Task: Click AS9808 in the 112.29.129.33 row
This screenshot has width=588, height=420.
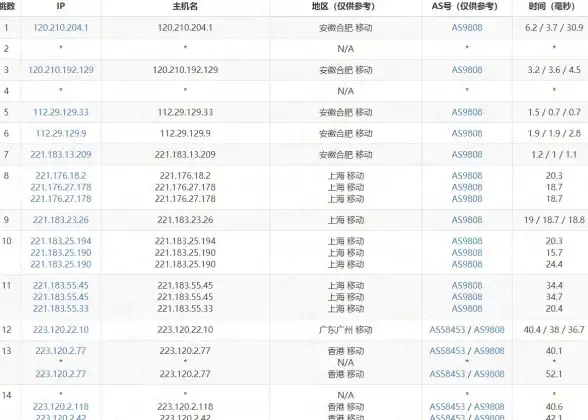Action: (467, 112)
